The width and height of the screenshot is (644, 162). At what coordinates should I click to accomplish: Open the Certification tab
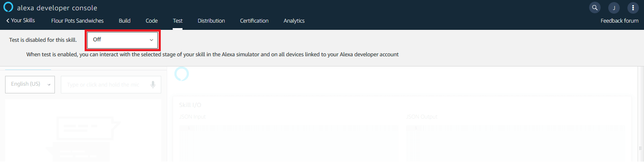(x=254, y=20)
